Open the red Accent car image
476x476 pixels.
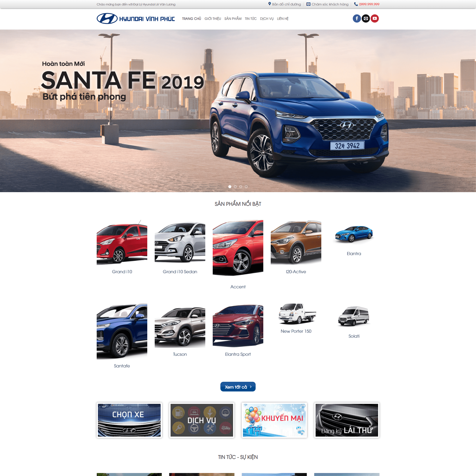tap(238, 248)
